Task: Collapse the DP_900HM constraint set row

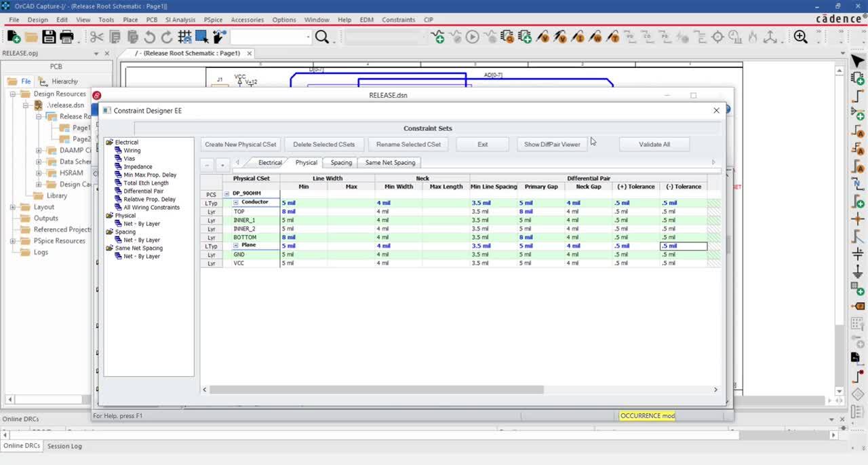Action: [x=226, y=193]
